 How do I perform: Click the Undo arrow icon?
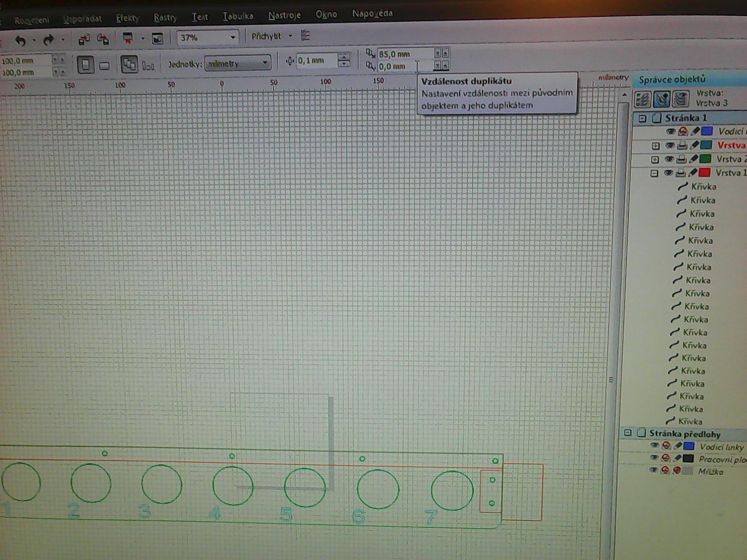click(20, 41)
